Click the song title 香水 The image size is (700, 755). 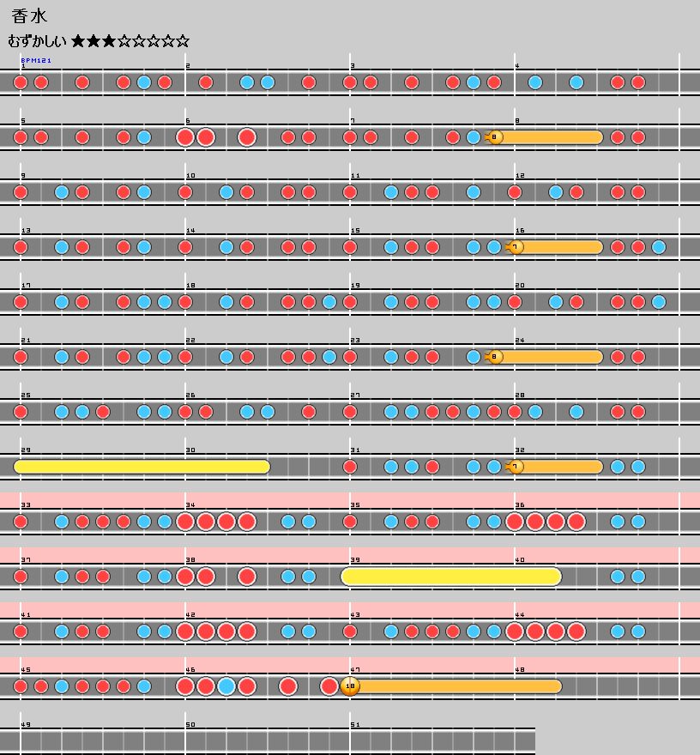[30, 16]
